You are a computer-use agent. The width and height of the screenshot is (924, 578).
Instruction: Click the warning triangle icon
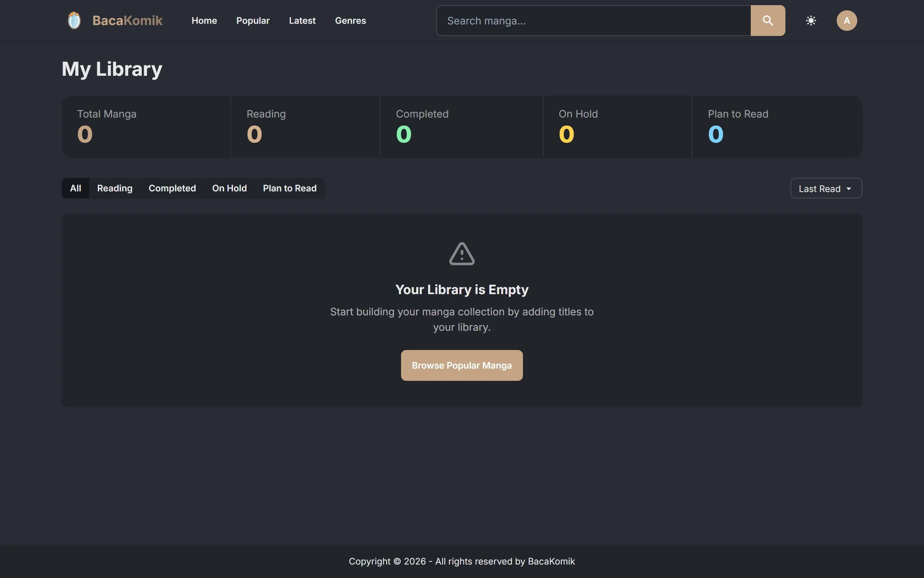click(462, 254)
